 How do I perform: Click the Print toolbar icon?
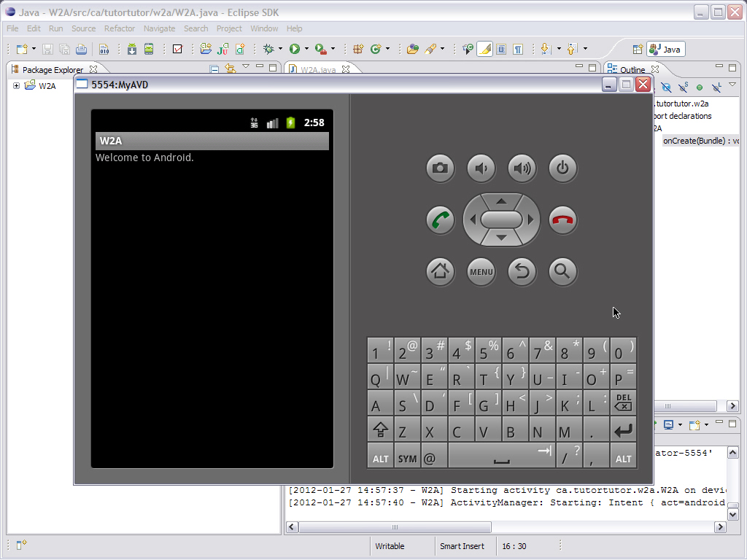[81, 49]
